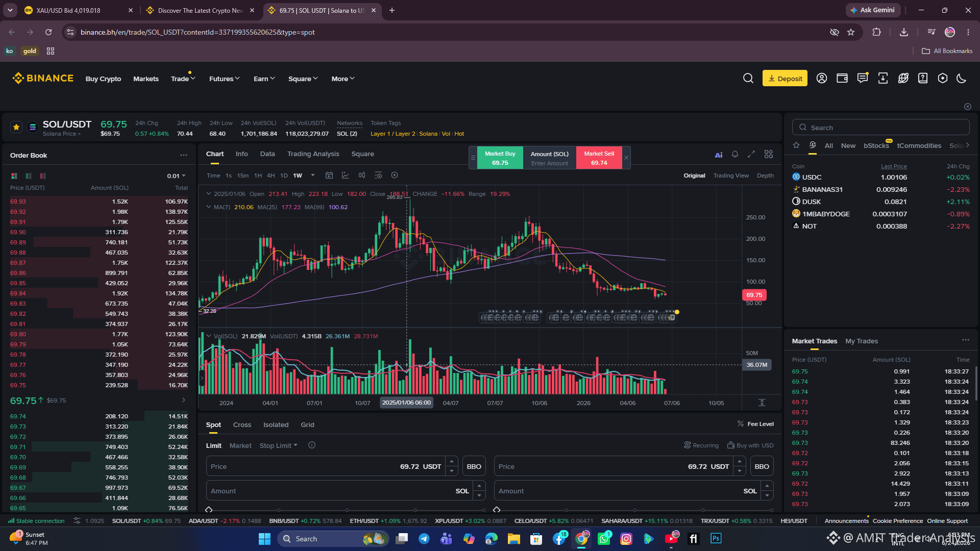Open Cookie Preference link
This screenshot has height=551, width=980.
pyautogui.click(x=898, y=521)
